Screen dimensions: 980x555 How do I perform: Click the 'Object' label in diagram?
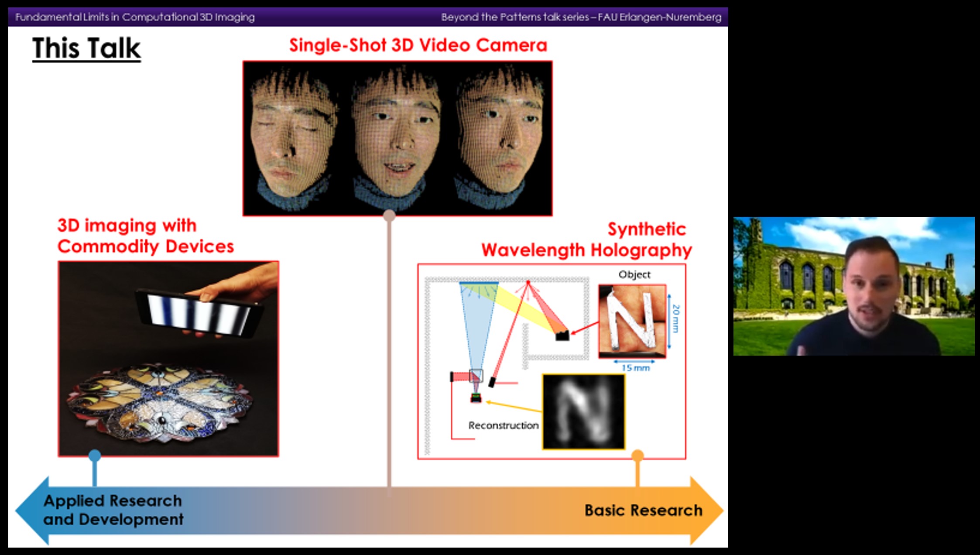(x=634, y=274)
